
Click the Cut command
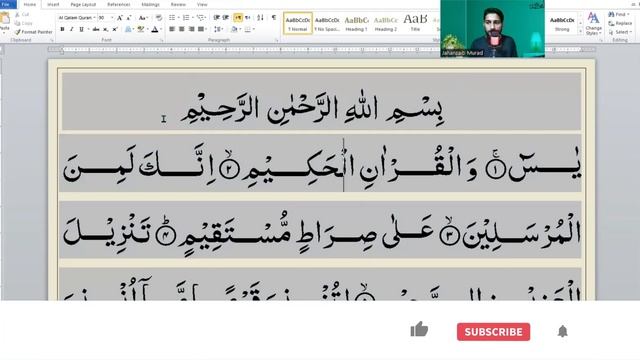click(22, 14)
